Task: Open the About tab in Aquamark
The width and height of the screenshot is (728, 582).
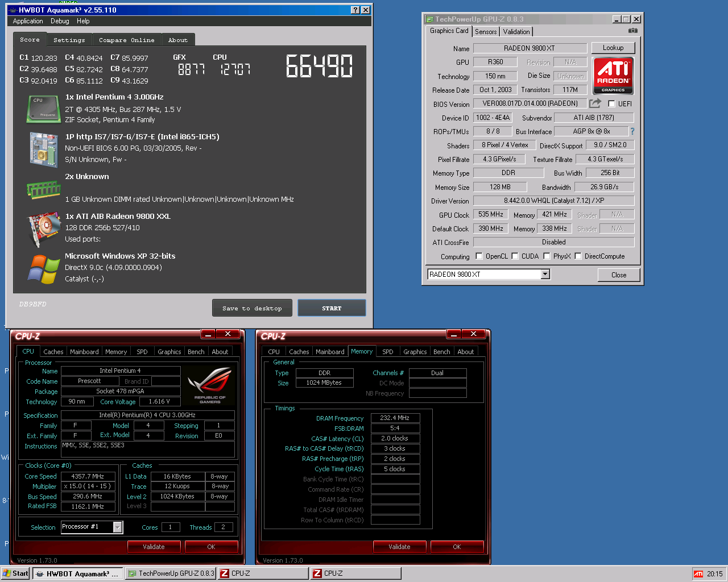Action: point(178,40)
